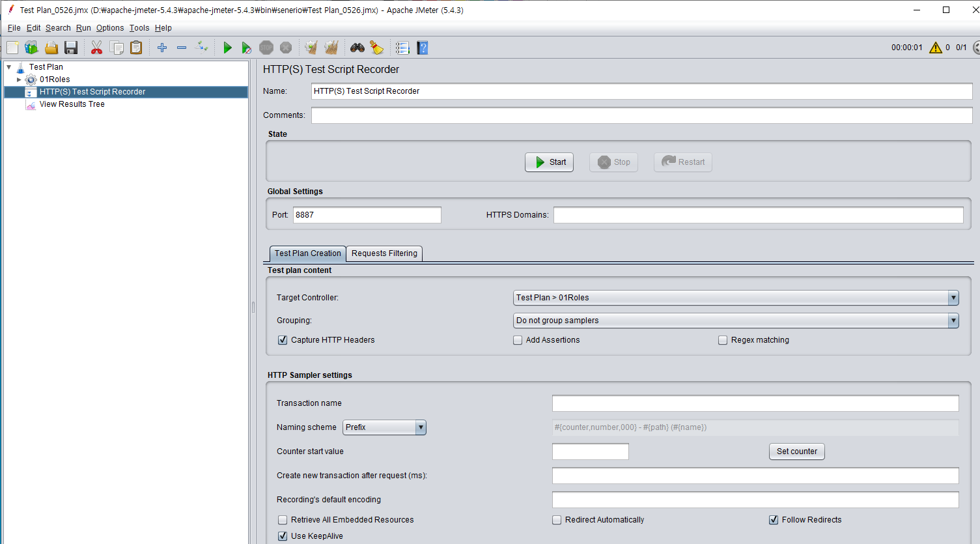Switch to the Test Plan Creation tab

(307, 253)
